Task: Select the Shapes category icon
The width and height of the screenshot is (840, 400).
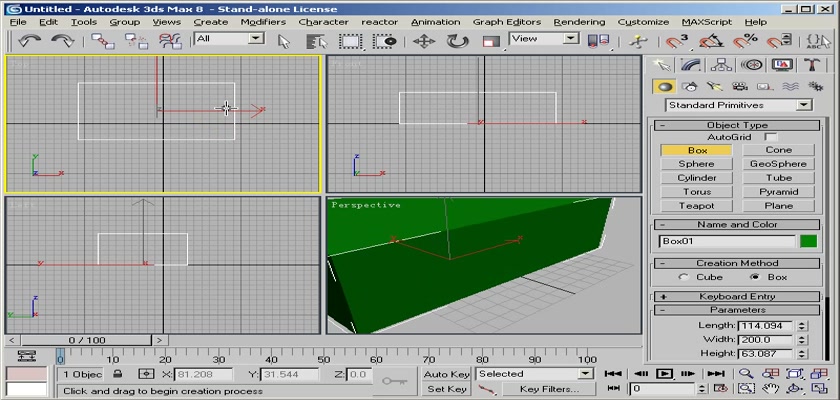Action: [x=690, y=87]
